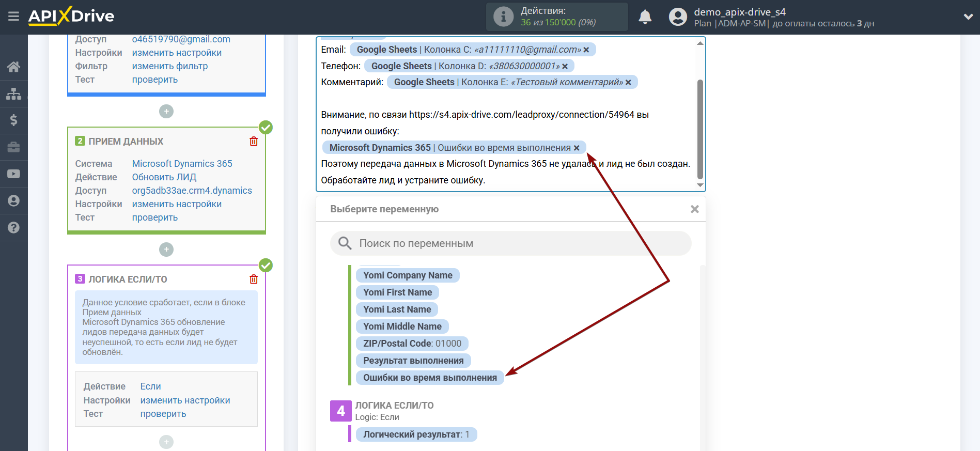980x451 pixels.
Task: Select Yomi Last Name variable
Action: (x=397, y=309)
